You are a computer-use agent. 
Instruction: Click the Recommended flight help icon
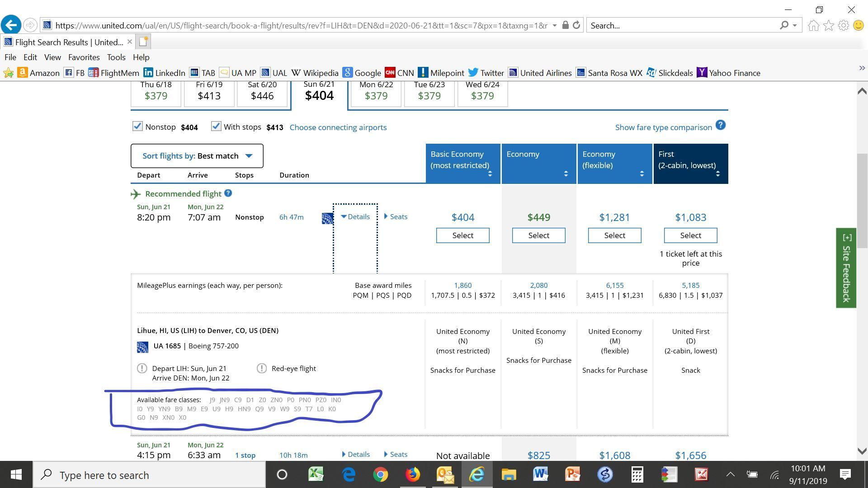tap(228, 193)
